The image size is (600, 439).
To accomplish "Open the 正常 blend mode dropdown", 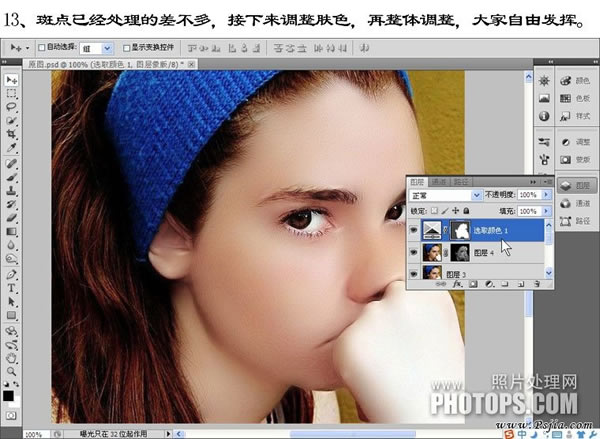I will [x=446, y=196].
